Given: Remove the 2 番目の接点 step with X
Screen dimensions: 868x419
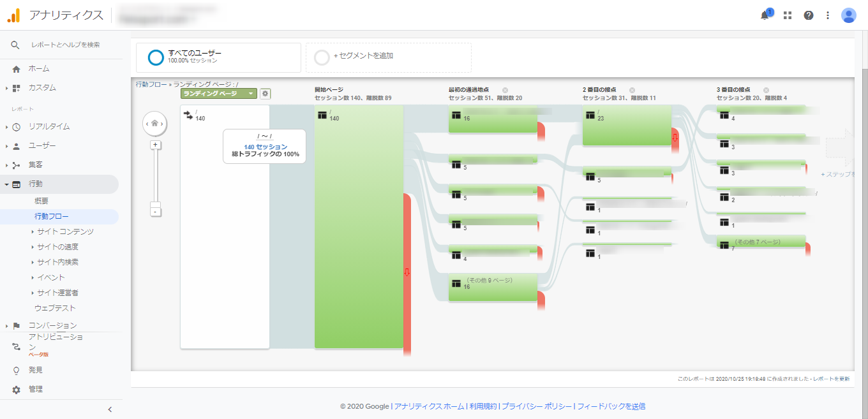Looking at the screenshot, I should pos(632,90).
